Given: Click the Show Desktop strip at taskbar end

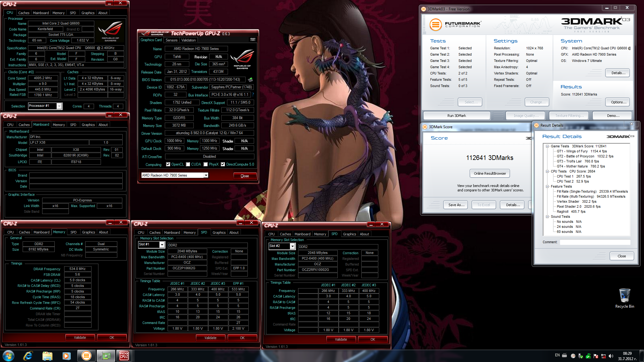Looking at the screenshot, I should click(642, 356).
